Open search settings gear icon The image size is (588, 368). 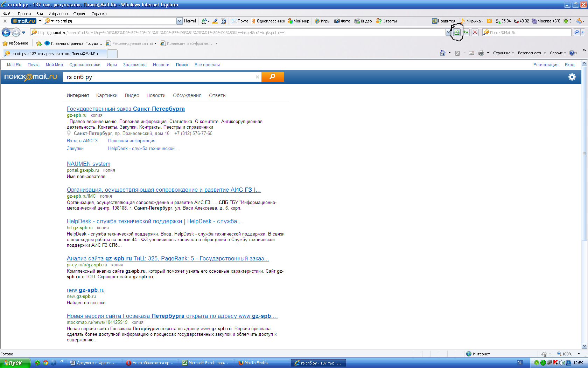(572, 77)
